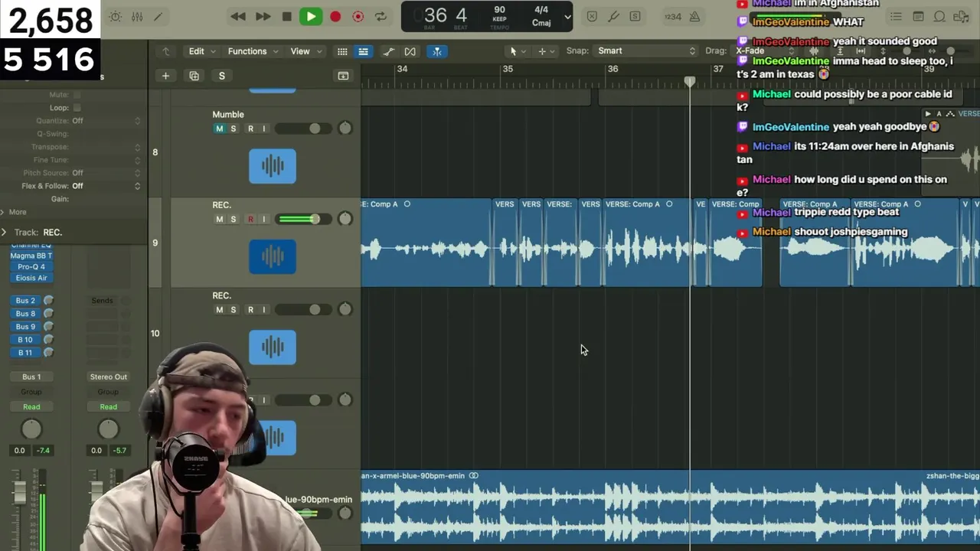Image resolution: width=980 pixels, height=551 pixels.
Task: Open the Pro-Q 4 plugin
Action: coord(31,267)
